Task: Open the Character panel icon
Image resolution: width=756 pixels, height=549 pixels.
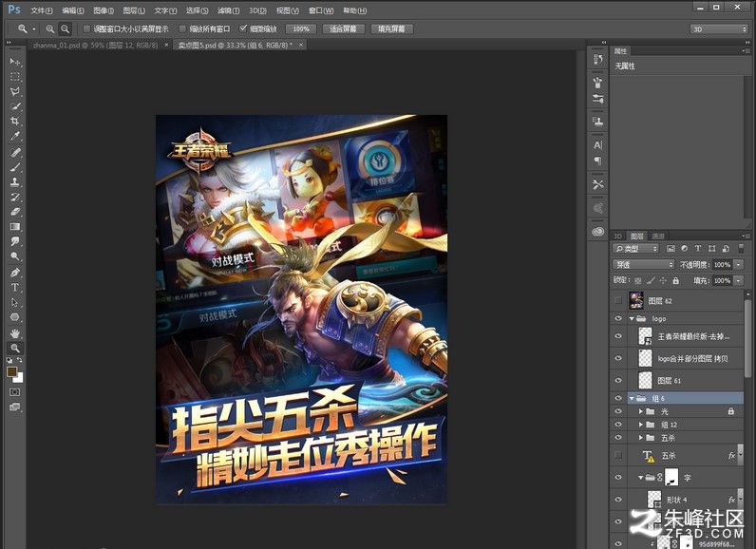Action: point(597,145)
